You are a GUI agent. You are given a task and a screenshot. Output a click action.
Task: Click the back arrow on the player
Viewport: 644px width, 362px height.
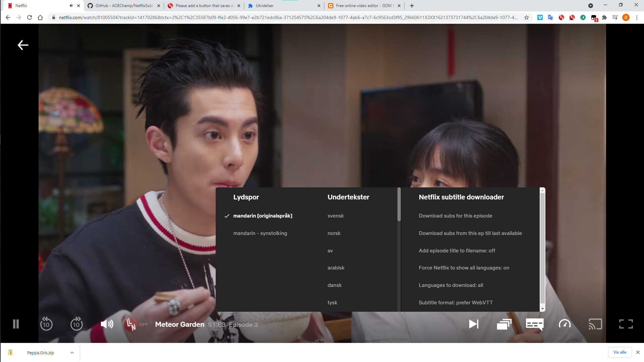tap(23, 45)
